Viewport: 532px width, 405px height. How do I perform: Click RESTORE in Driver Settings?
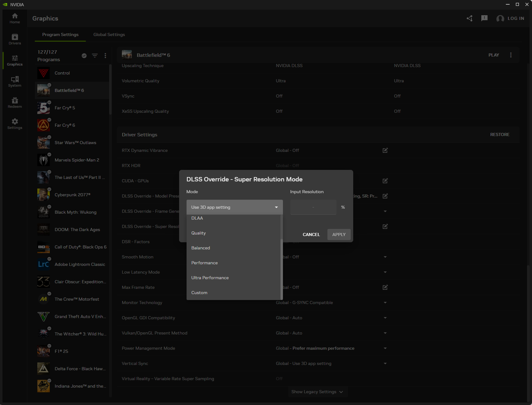(500, 134)
